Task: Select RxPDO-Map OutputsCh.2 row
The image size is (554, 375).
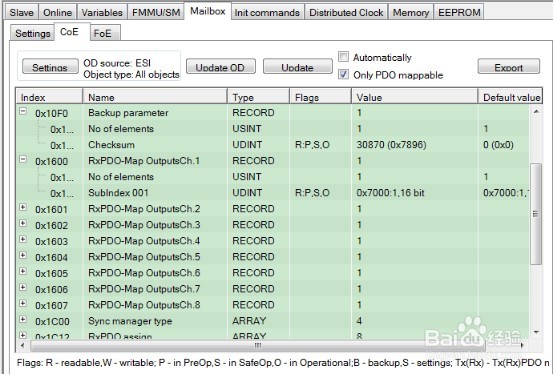Action: click(273, 209)
